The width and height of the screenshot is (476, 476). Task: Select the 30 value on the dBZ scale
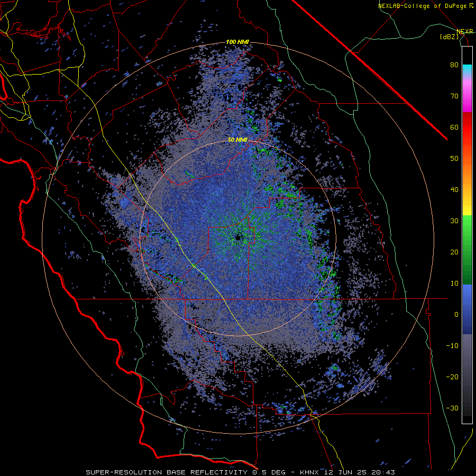click(454, 221)
